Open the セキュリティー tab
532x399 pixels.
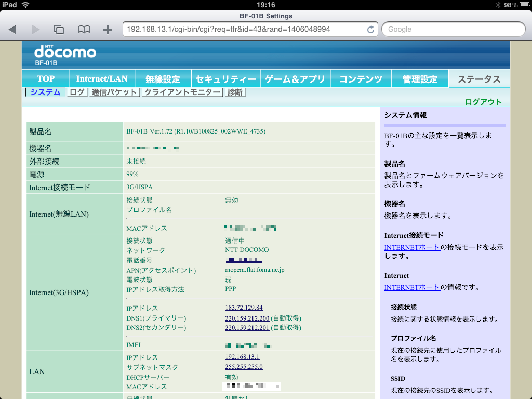tap(226, 79)
